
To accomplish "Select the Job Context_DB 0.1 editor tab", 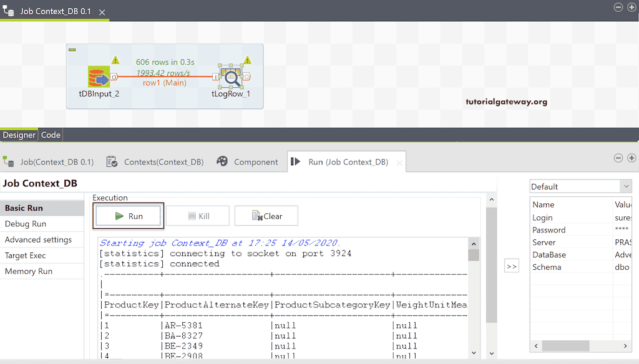I will click(55, 11).
